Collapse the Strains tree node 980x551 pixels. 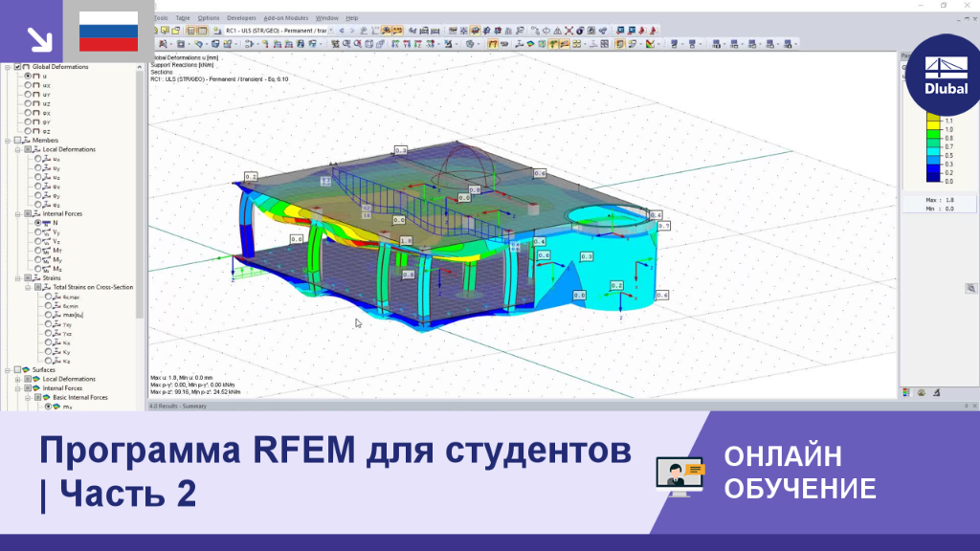pos(18,278)
